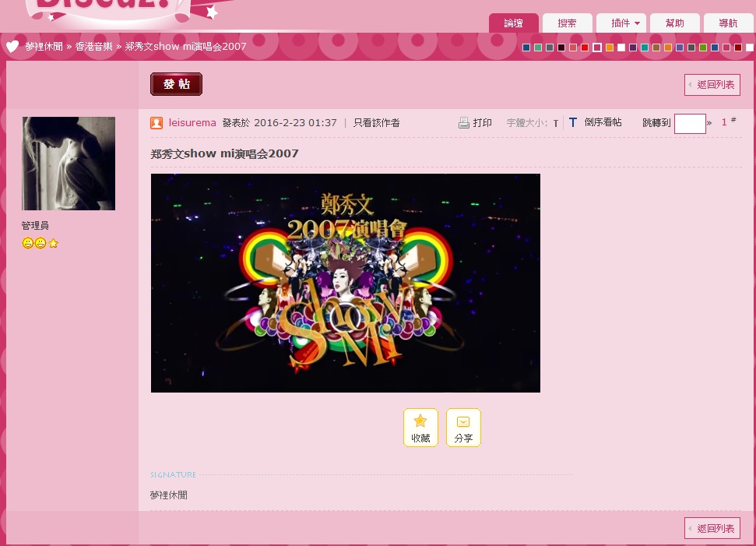The width and height of the screenshot is (756, 546).
Task: Go to 夢裡休閒 in the breadcrumb
Action: click(44, 46)
